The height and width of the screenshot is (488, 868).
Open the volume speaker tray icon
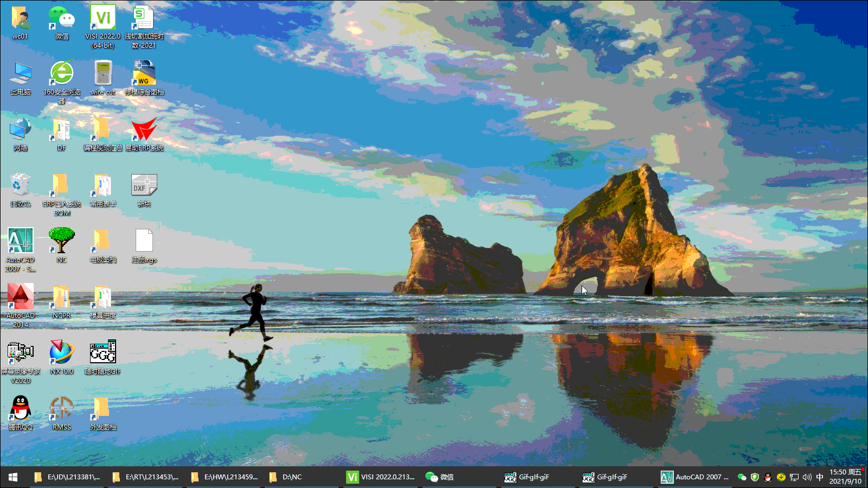click(x=807, y=477)
